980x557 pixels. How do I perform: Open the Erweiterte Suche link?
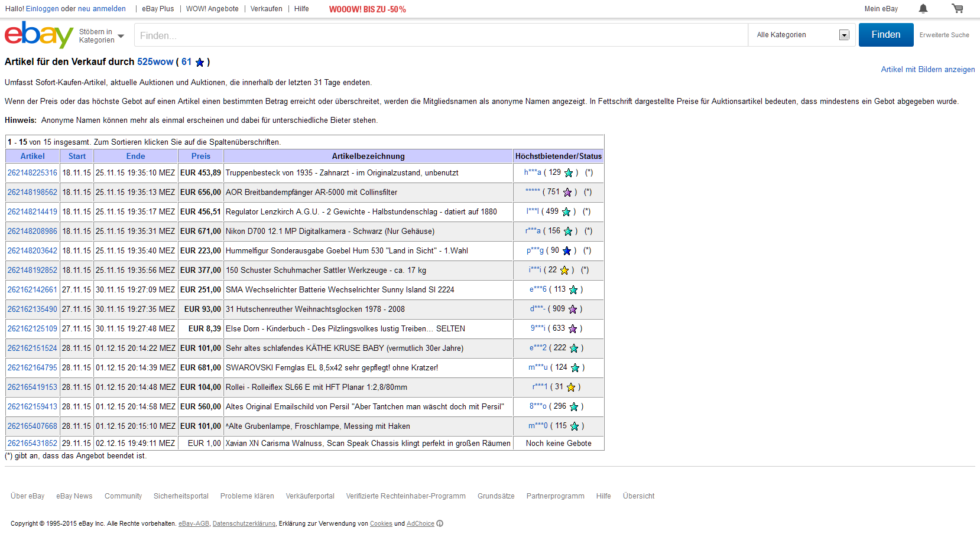pyautogui.click(x=944, y=35)
